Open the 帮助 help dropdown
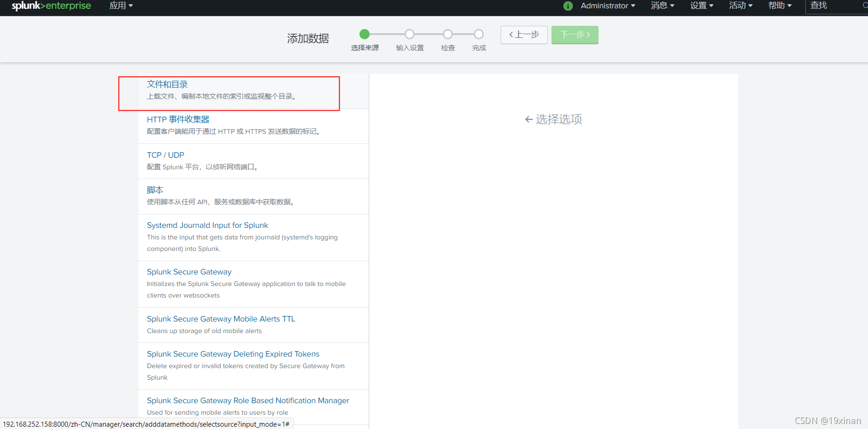The image size is (868, 429). [x=780, y=6]
